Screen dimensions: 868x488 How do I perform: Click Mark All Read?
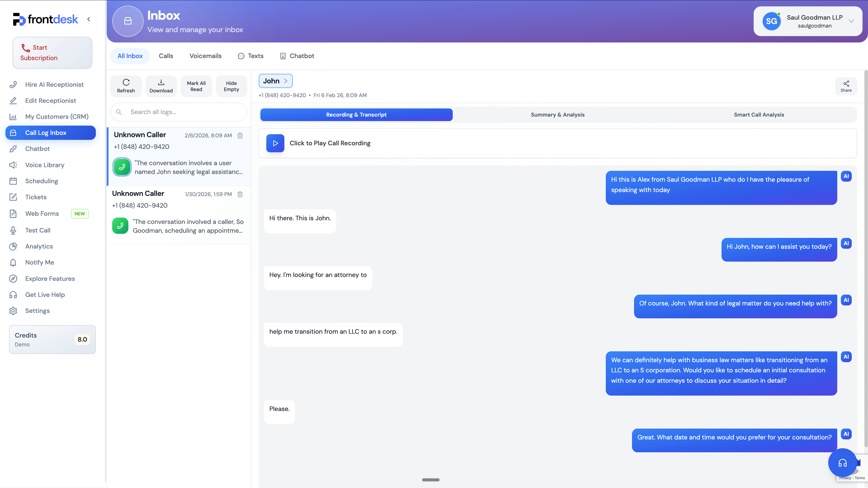[196, 86]
